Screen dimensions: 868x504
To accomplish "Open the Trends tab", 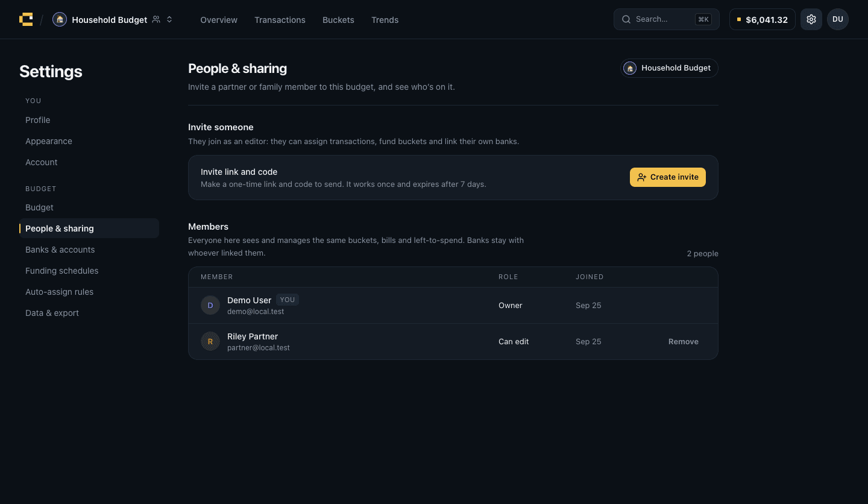I will (385, 20).
